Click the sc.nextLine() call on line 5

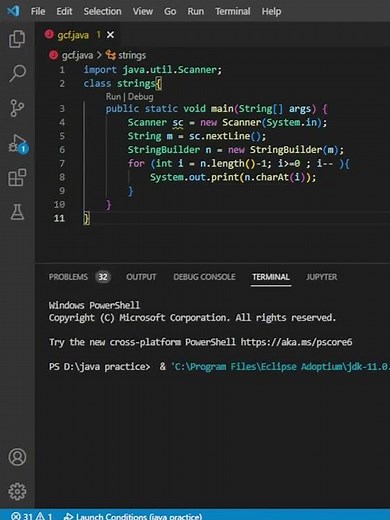pyautogui.click(x=225, y=136)
